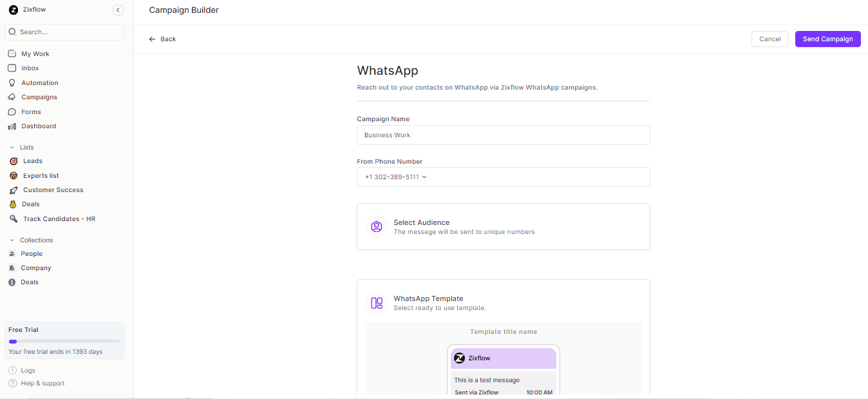Collapse the Lists section
868x399 pixels.
click(11, 147)
